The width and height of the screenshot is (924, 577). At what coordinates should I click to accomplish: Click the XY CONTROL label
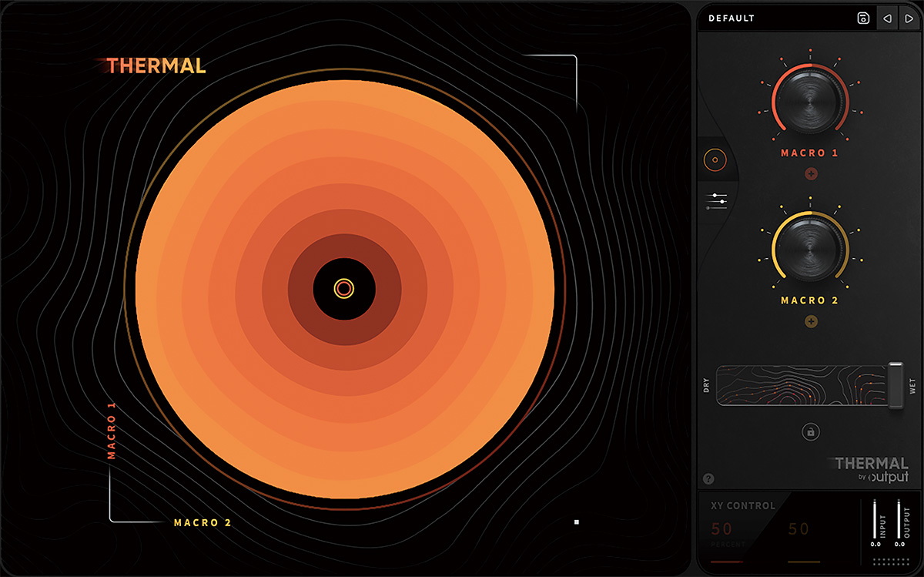[743, 506]
